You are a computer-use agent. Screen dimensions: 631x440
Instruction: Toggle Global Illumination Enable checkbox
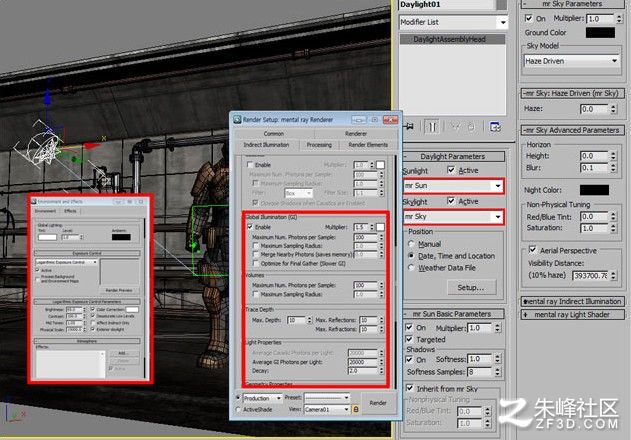(x=250, y=227)
